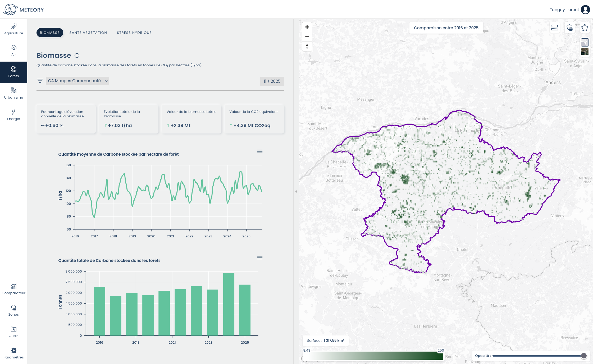Open the average carbon chart hamburger menu
Screen dimensions: 593x364
pyautogui.click(x=260, y=151)
